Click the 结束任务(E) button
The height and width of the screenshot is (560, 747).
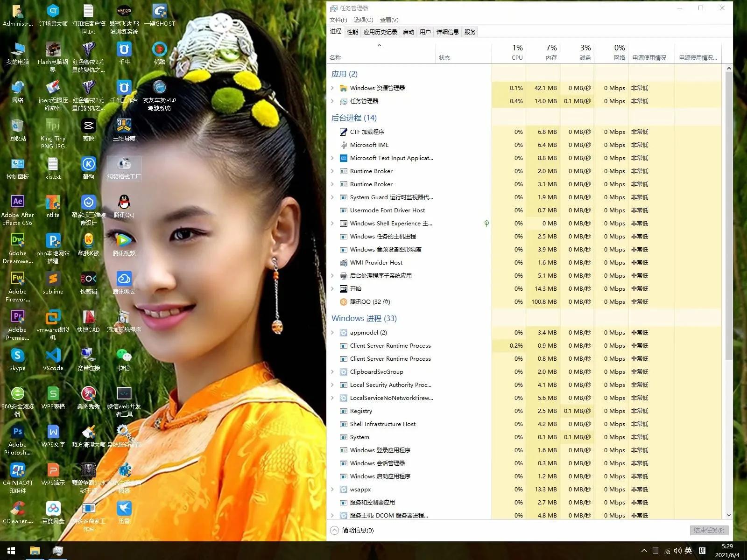click(709, 530)
